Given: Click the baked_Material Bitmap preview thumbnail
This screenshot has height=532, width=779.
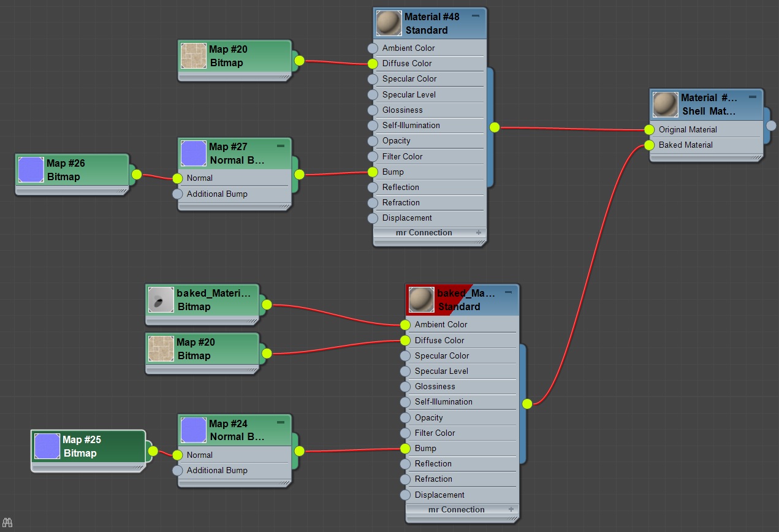Looking at the screenshot, I should 161,300.
